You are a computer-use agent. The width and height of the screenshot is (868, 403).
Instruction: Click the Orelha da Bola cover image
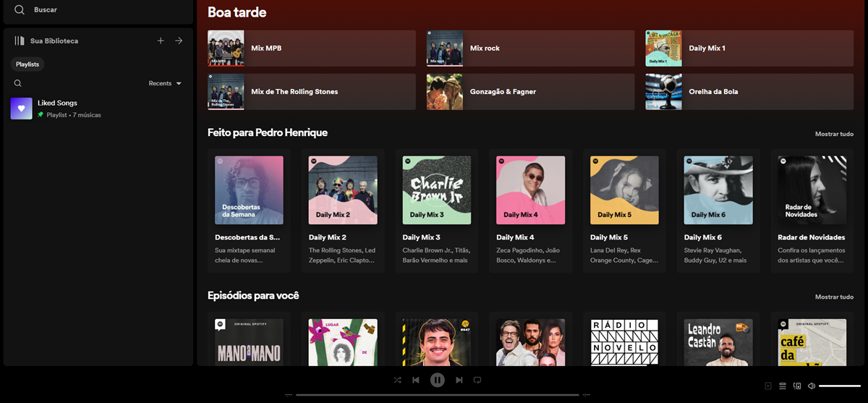(x=663, y=92)
